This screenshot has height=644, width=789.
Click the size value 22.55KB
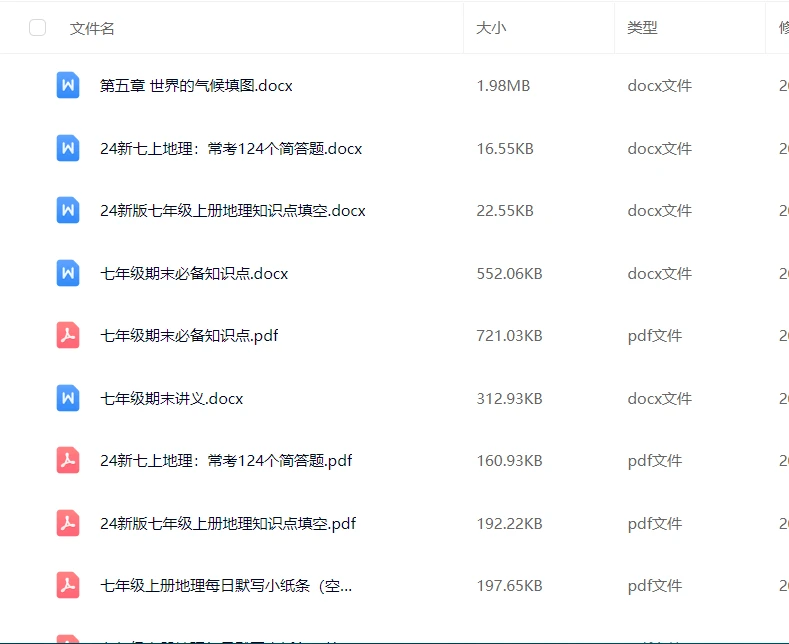tap(505, 211)
